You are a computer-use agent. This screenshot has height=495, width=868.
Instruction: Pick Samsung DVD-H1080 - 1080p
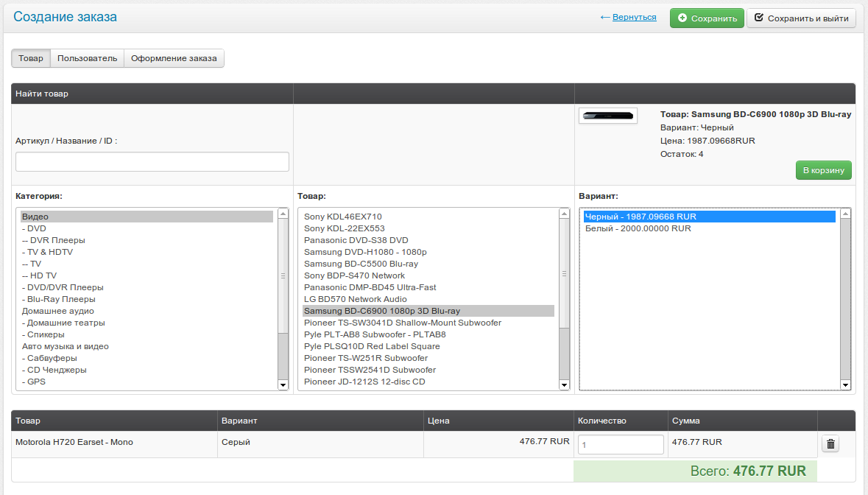coord(428,252)
